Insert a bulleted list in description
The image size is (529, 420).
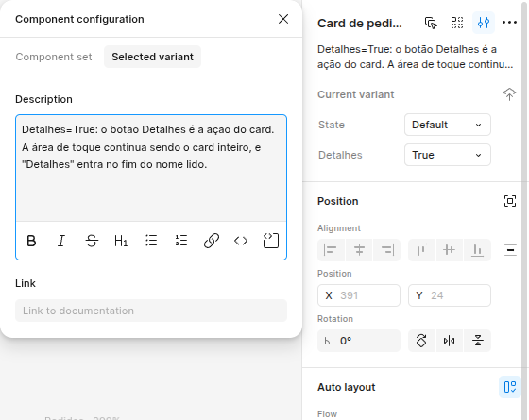[x=151, y=241]
